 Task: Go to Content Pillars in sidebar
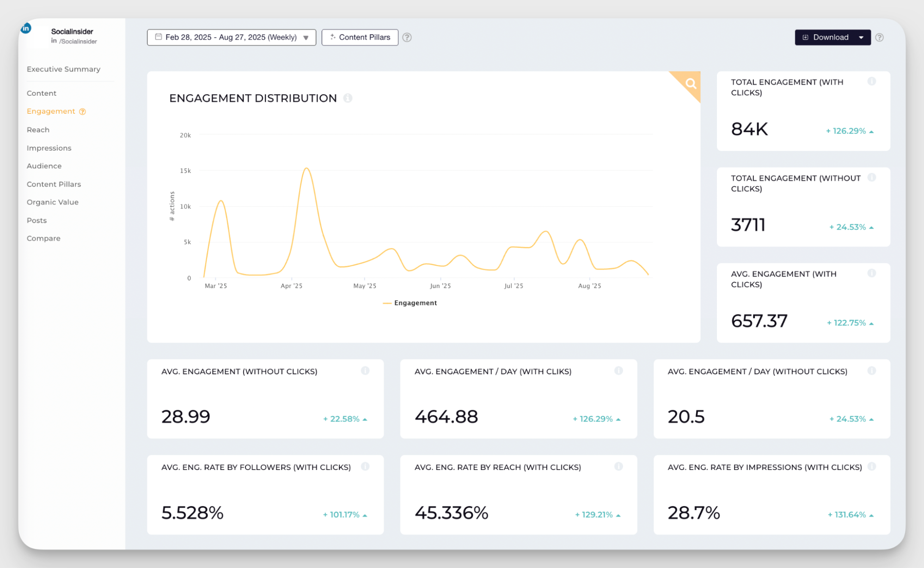(x=54, y=184)
